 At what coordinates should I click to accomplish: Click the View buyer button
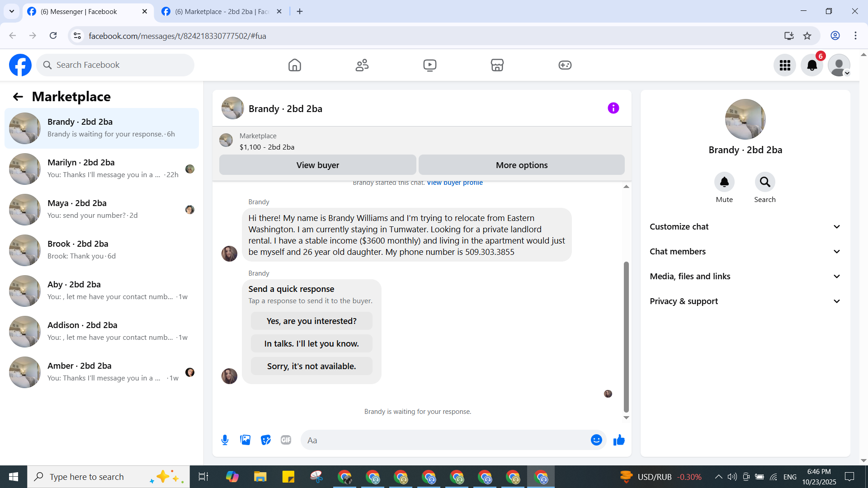coord(317,165)
